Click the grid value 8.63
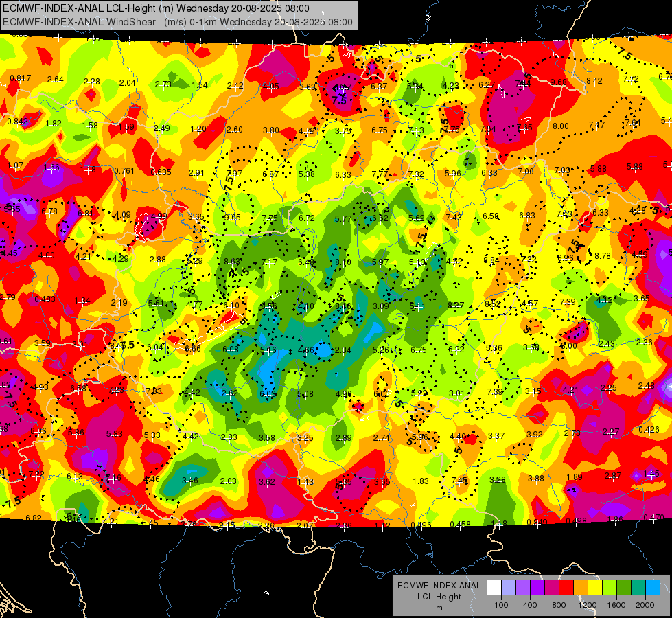 tap(232, 261)
